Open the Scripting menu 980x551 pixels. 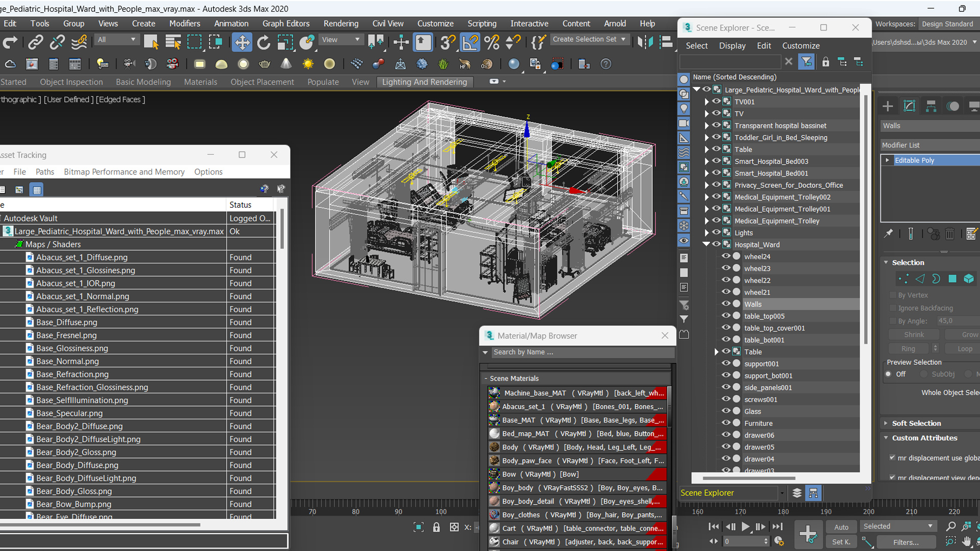click(x=481, y=23)
